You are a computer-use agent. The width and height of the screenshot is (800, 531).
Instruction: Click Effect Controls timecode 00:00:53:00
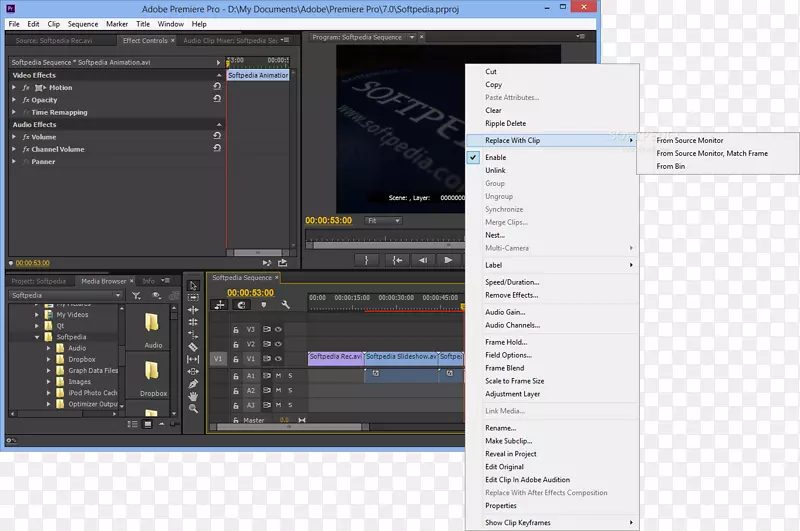point(32,263)
